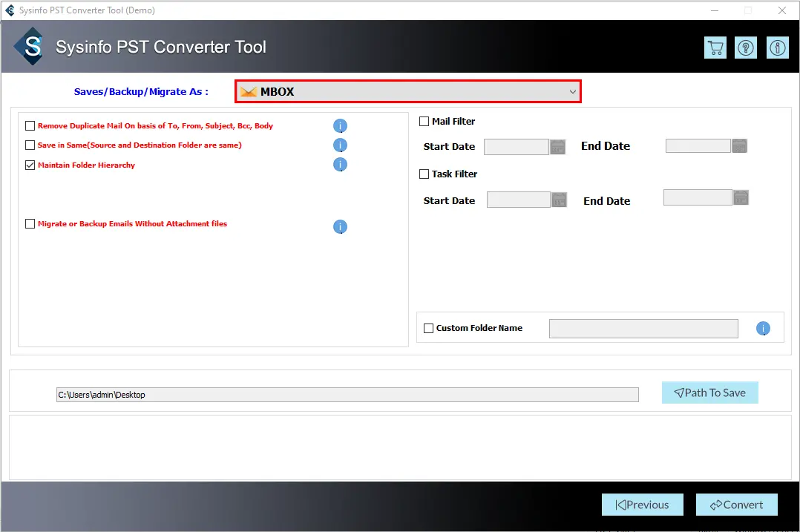Open Mail Filter Start Date calendar picker
800x532 pixels.
[x=558, y=147]
